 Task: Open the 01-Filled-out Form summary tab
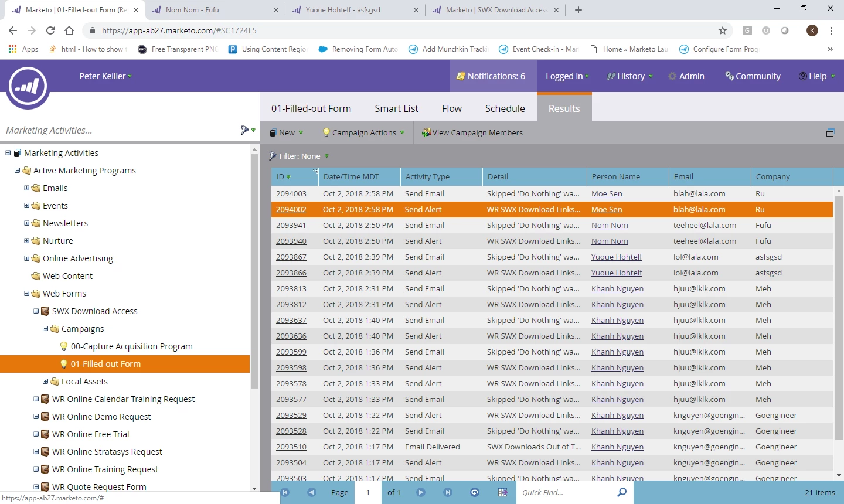click(x=311, y=108)
